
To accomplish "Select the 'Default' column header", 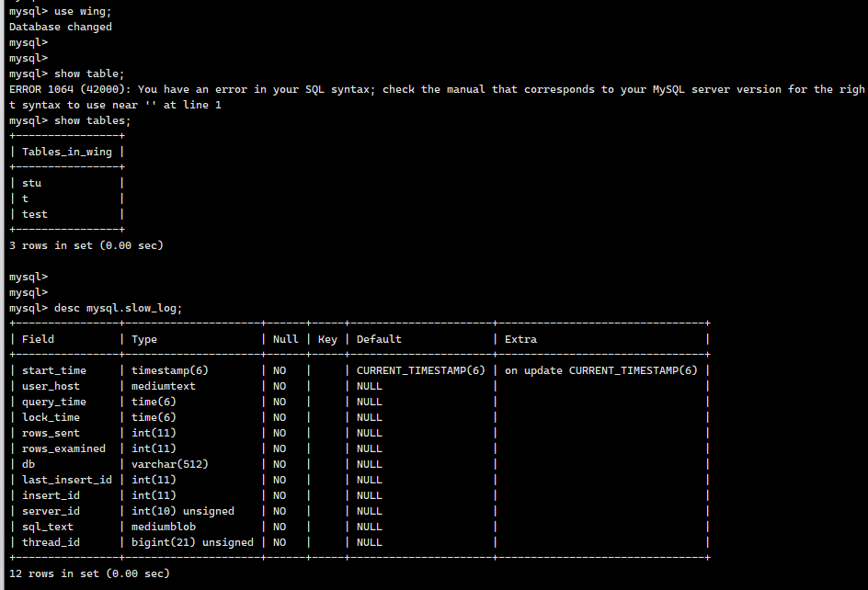I will 379,339.
